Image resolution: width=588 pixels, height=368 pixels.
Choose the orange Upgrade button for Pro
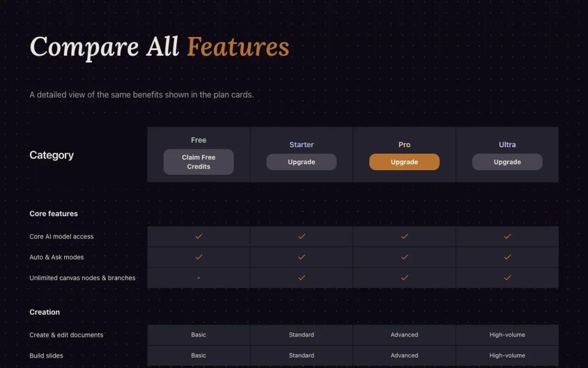[x=404, y=162]
